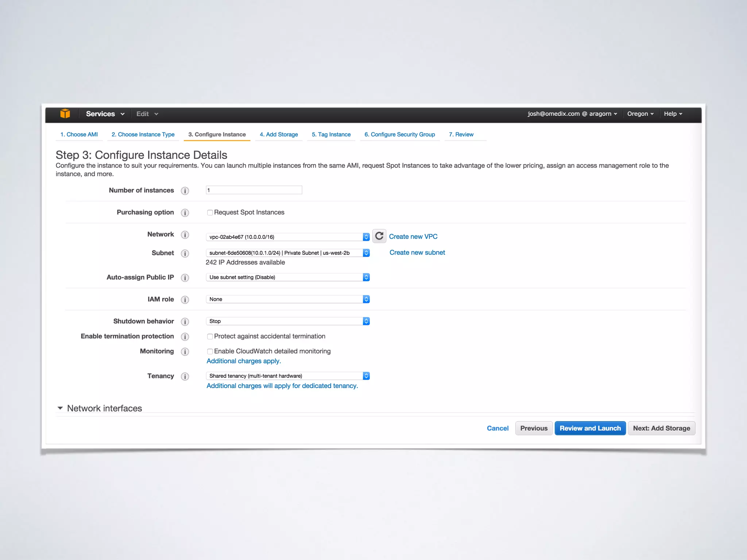The height and width of the screenshot is (560, 747).
Task: Click the Create new VPC link
Action: [413, 237]
